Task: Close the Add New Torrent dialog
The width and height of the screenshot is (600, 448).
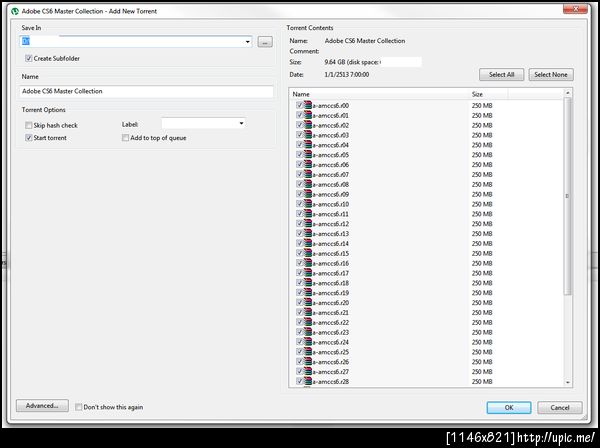Action: (x=575, y=9)
